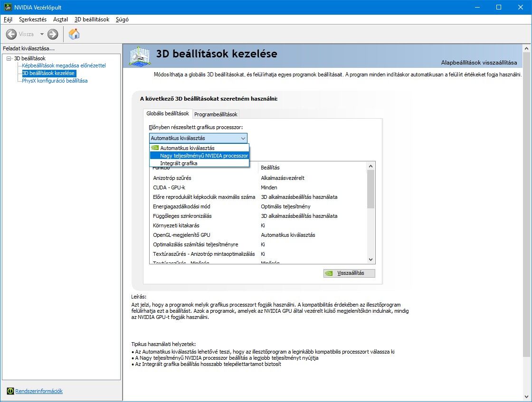Click the settings list scroll up arrow
The height and width of the screenshot is (402, 532).
coord(370,166)
